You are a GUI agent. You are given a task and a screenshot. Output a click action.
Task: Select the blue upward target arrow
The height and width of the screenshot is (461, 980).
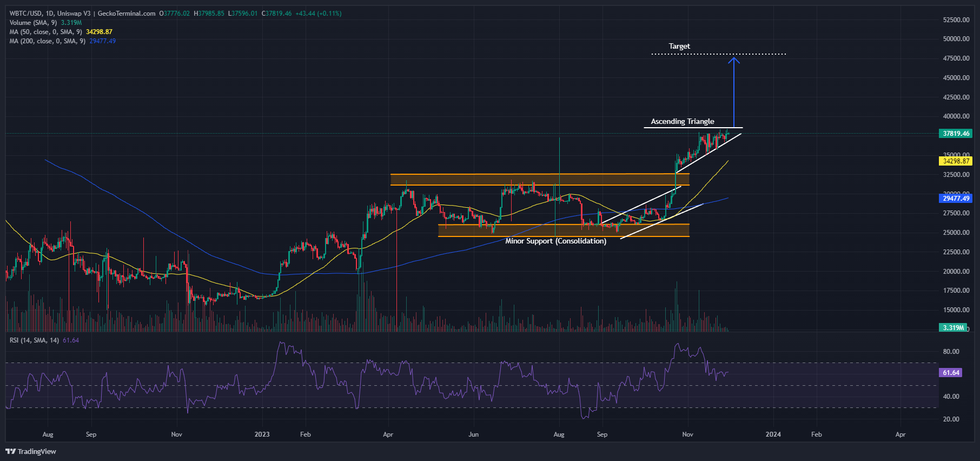pyautogui.click(x=733, y=92)
